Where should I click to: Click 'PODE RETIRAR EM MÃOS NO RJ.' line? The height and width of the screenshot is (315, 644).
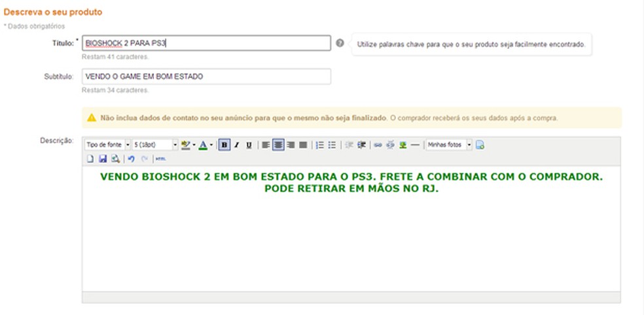coord(351,189)
